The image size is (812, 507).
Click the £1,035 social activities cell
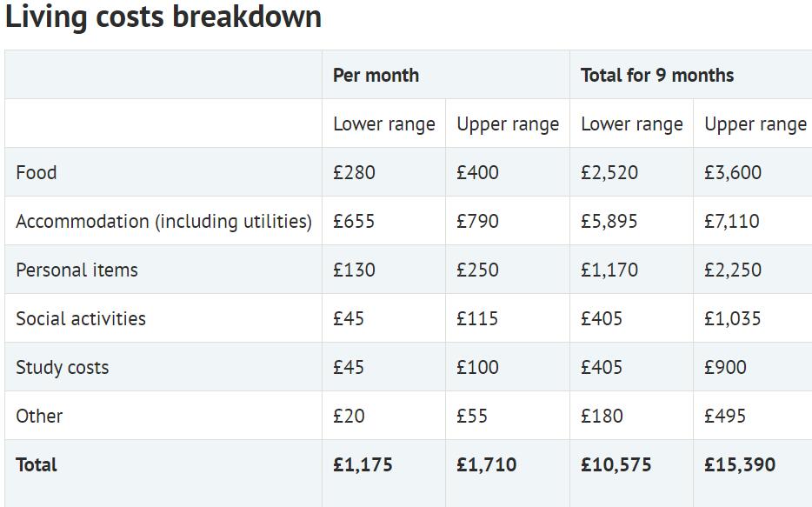pyautogui.click(x=732, y=318)
